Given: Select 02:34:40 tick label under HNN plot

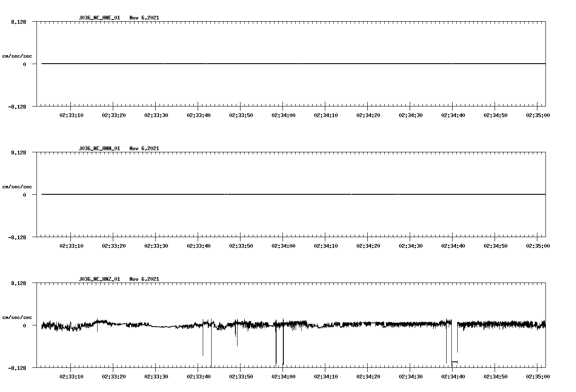Looking at the screenshot, I should 453,246.
